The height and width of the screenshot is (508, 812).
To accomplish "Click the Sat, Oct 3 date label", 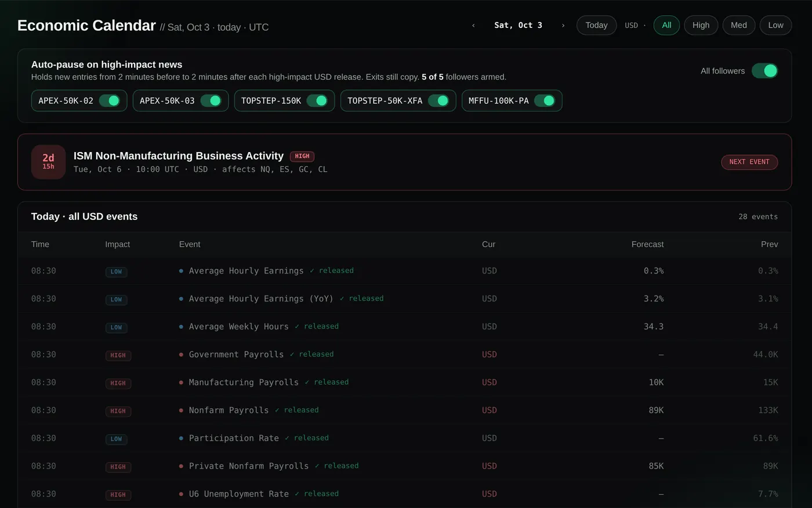I will click(x=518, y=26).
